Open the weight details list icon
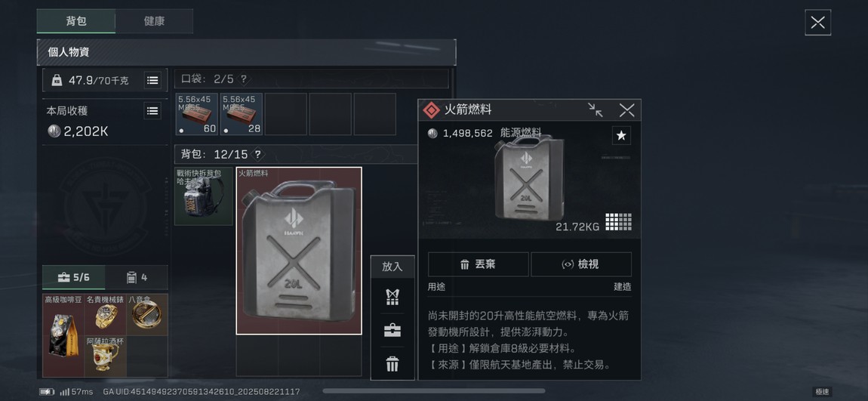 (152, 80)
